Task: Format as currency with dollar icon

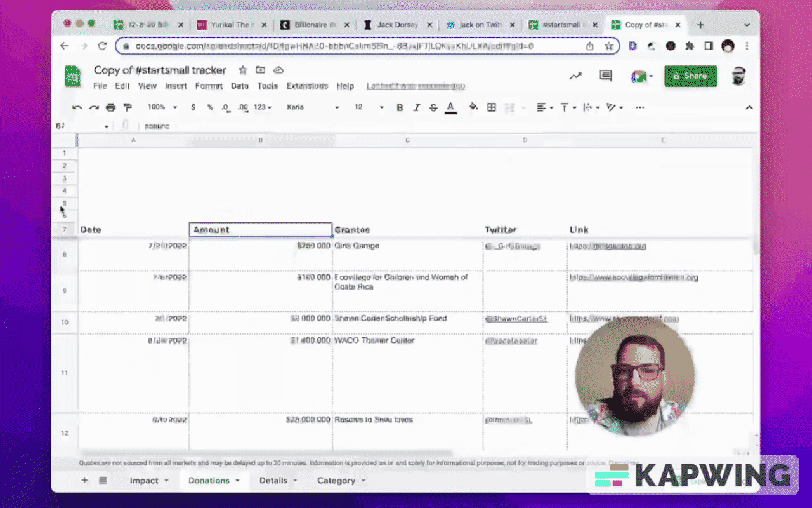Action: point(193,107)
